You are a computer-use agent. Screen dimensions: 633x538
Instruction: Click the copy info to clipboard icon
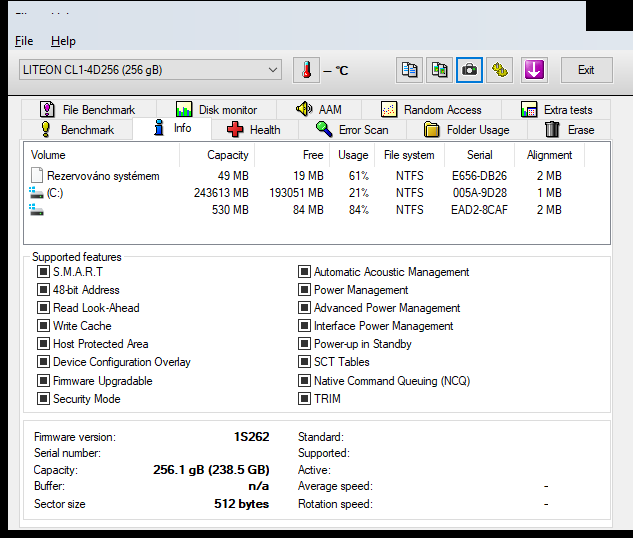tap(409, 70)
